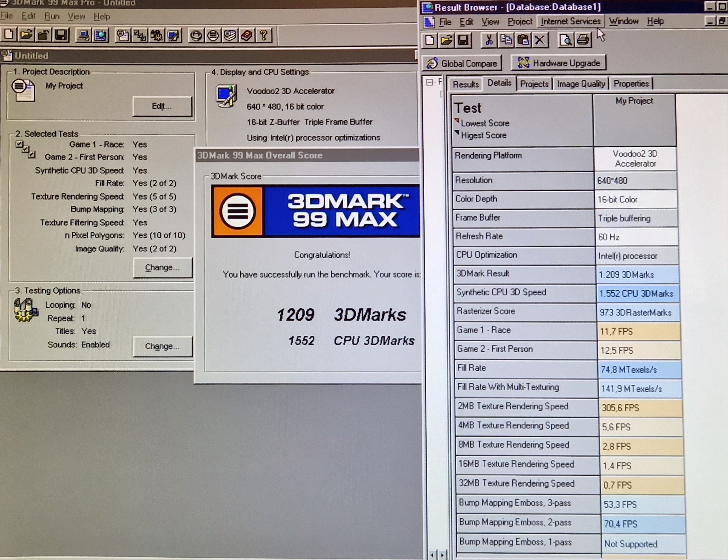Click the red help book toolbar icon
The image size is (728, 560).
click(x=247, y=35)
